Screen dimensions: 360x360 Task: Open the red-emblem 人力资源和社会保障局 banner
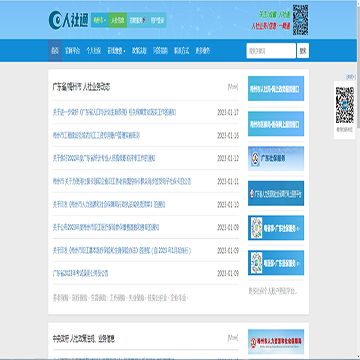tap(276, 342)
